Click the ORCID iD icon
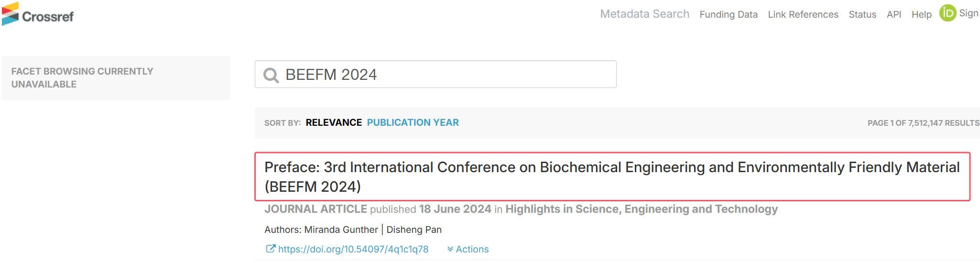 947,13
